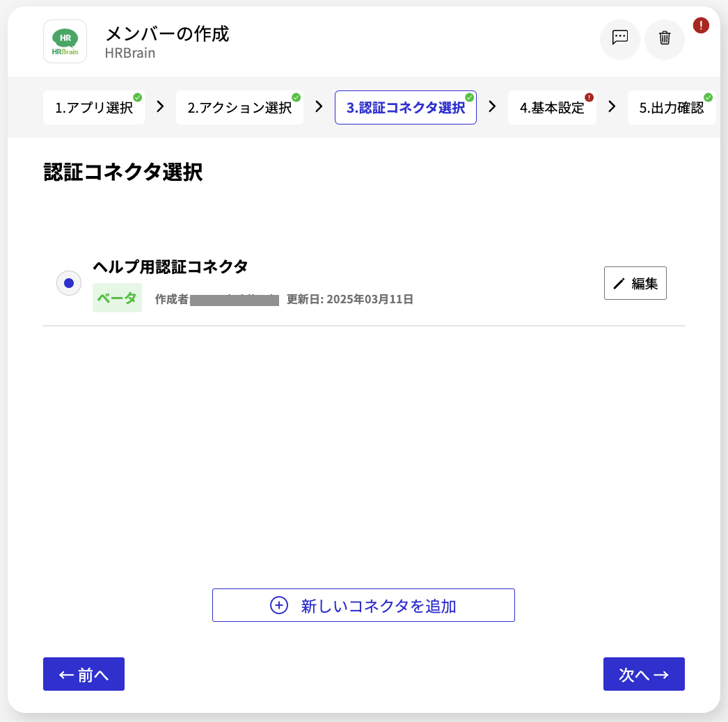The height and width of the screenshot is (722, 728).
Task: Click the HRBrain subtitle under the title
Action: [130, 54]
